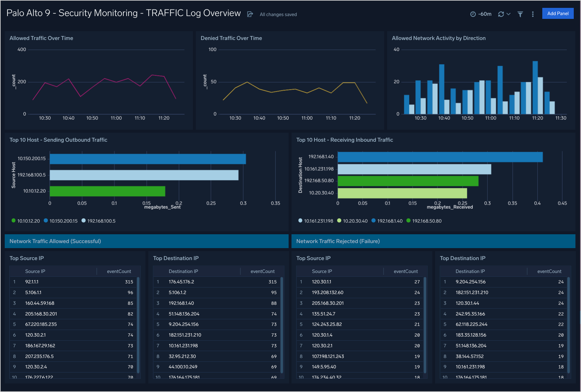Click the Allowed Traffic Over Time panel title
Image resolution: width=581 pixels, height=392 pixels.
tap(41, 38)
